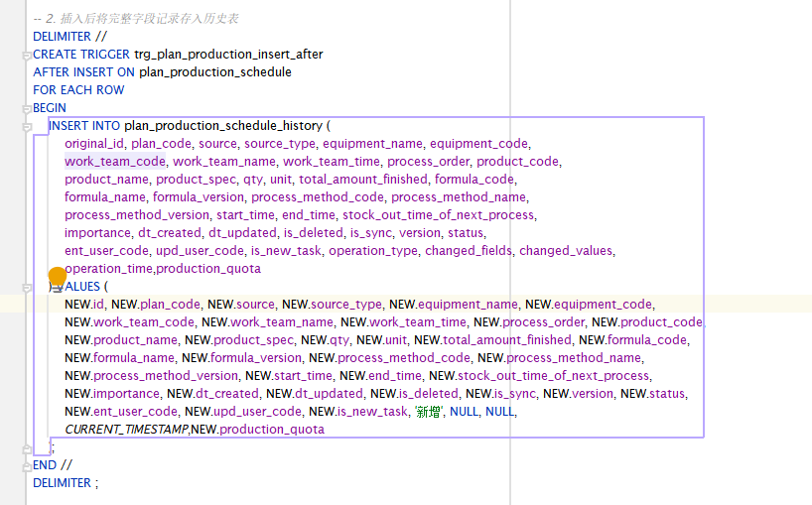The height and width of the screenshot is (505, 812).
Task: Click fold end marker beside closing semicolon
Action: click(27, 448)
